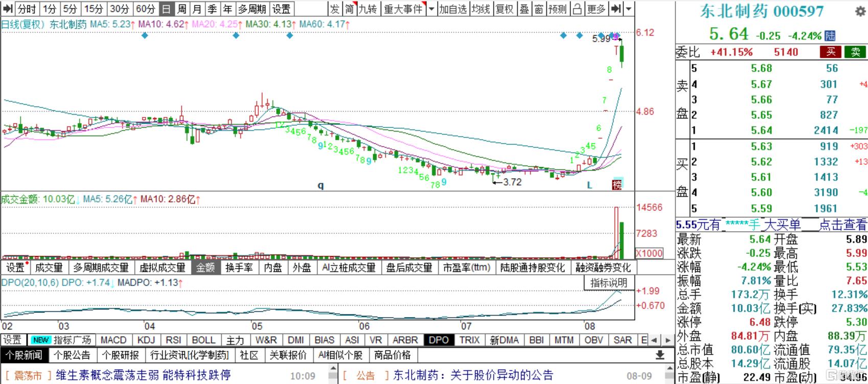Switch to the 个股研报 tab
The width and height of the screenshot is (868, 384).
pyautogui.click(x=120, y=355)
